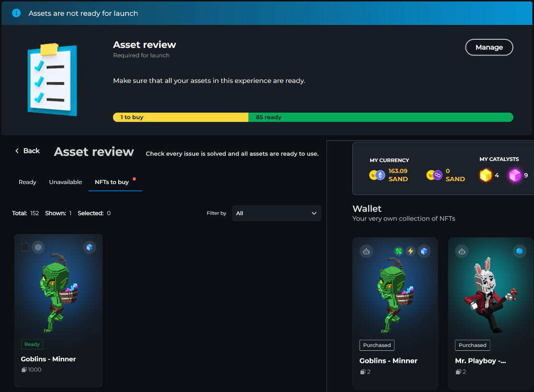Click the Wallet heading
Screen dimensions: 534x392
(367, 208)
